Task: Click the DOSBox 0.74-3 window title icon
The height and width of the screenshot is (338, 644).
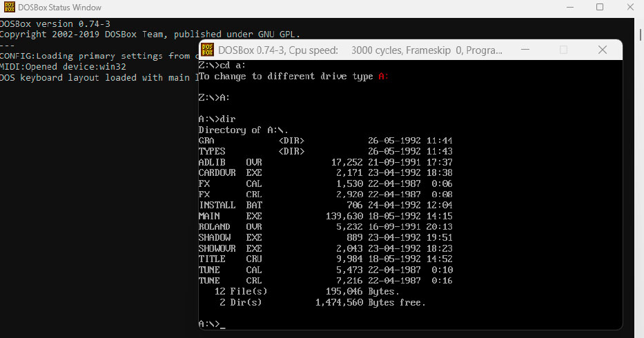Action: [207, 50]
